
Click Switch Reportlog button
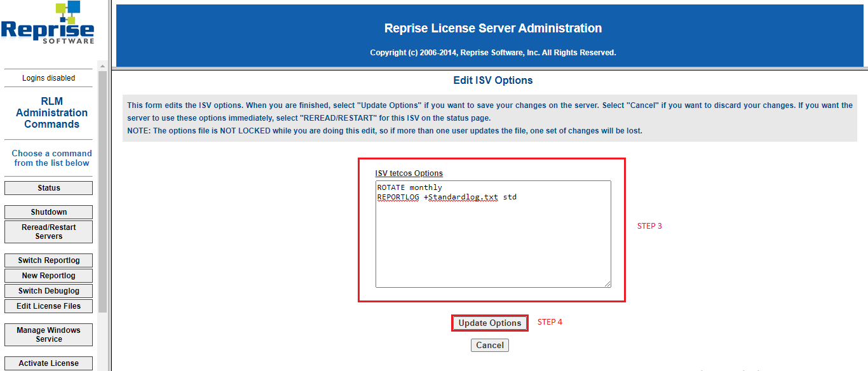49,260
